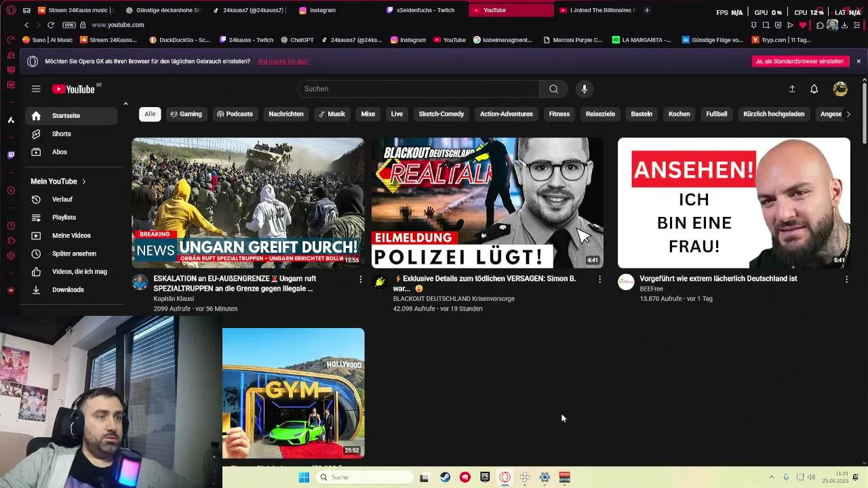The width and height of the screenshot is (868, 488).
Task: Click the pin icon in address bar
Action: [753, 25]
